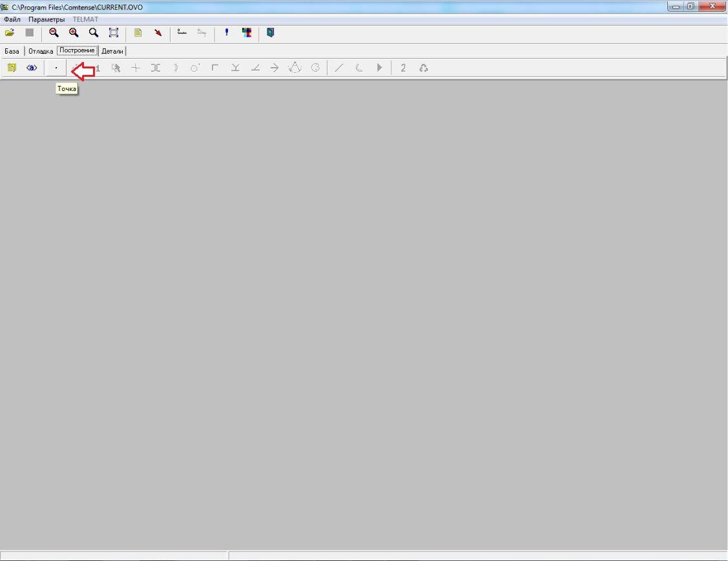Click the grayed plus cross tool
The width and height of the screenshot is (728, 561).
pyautogui.click(x=136, y=68)
